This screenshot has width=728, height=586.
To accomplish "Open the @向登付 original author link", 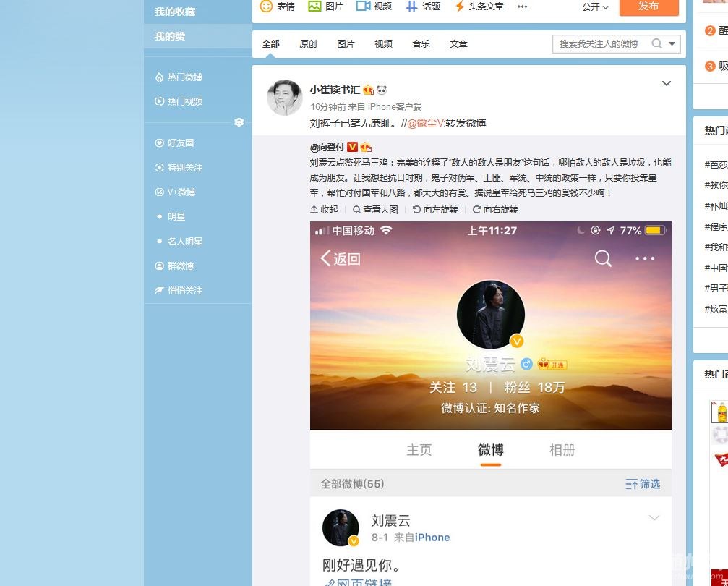I will click(x=327, y=148).
